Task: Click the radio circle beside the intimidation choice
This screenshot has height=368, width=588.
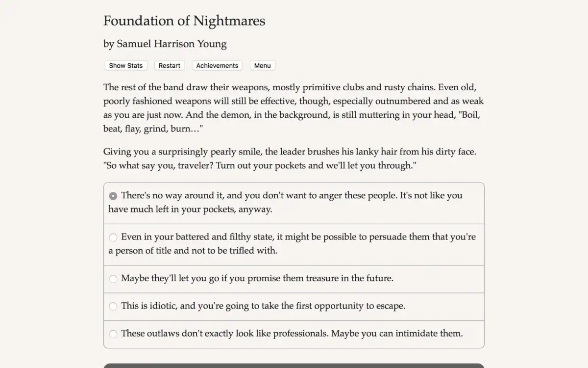Action: point(113,334)
